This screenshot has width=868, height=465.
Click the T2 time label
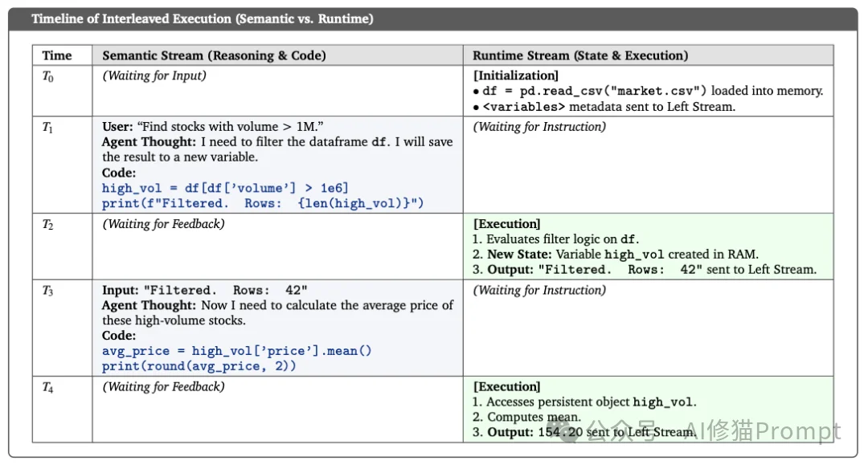coord(48,224)
